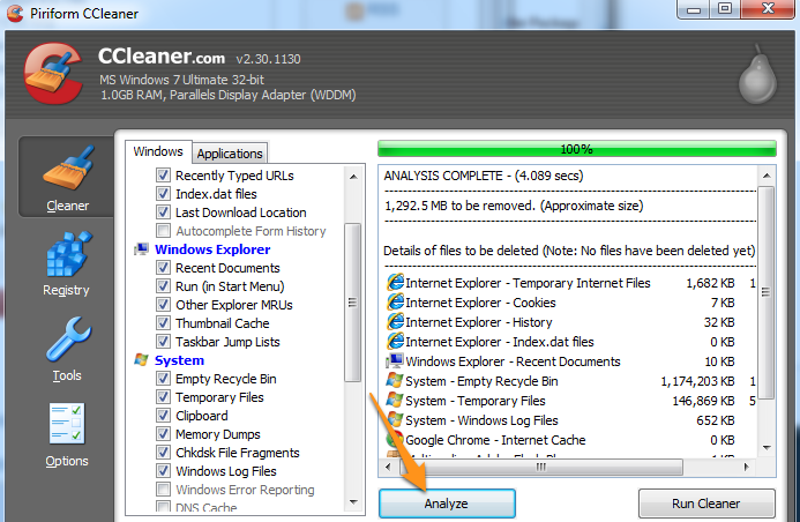This screenshot has height=522, width=800.
Task: Click the CCleaner icon in the title bar
Action: [x=15, y=13]
